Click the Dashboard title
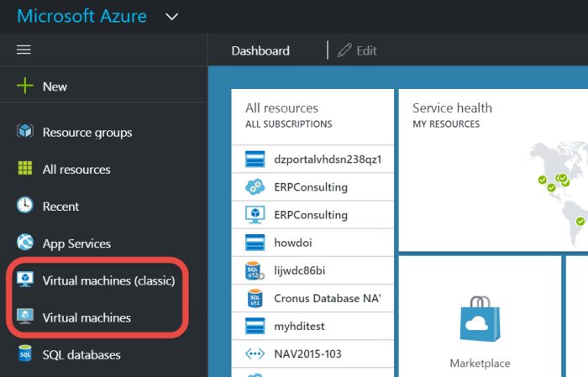 260,50
